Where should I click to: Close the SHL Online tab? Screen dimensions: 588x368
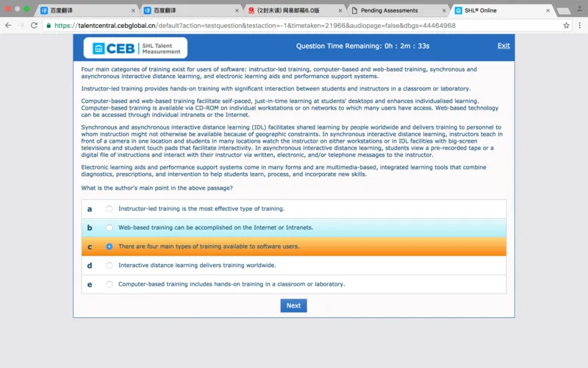(548, 11)
